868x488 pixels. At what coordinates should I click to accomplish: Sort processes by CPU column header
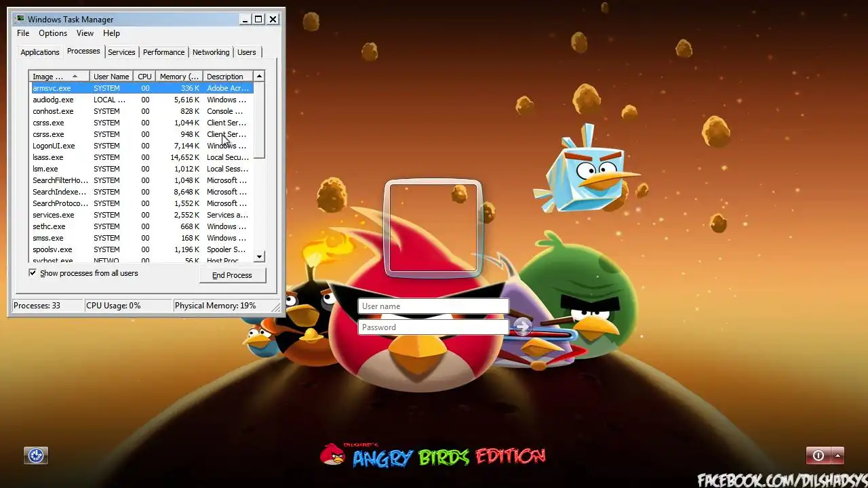[144, 77]
